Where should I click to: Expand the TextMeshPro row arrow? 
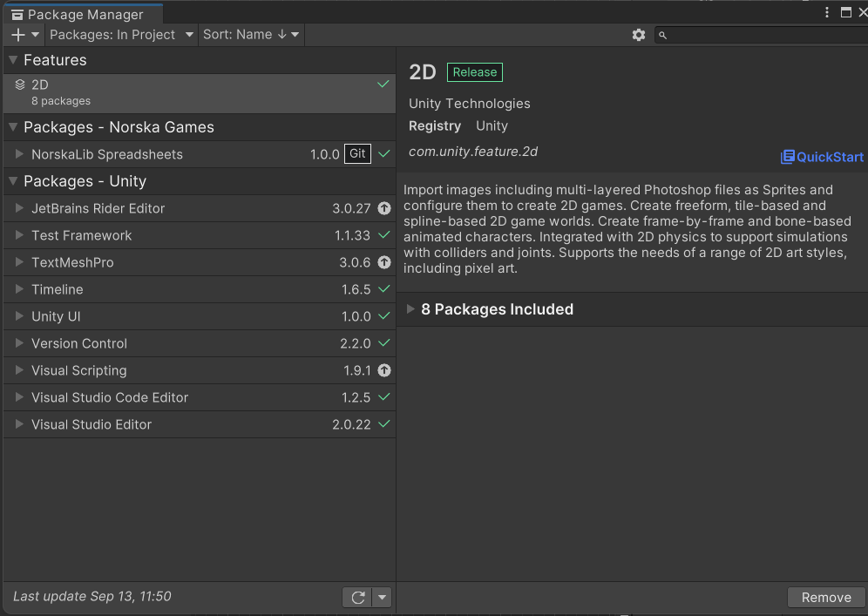tap(19, 262)
